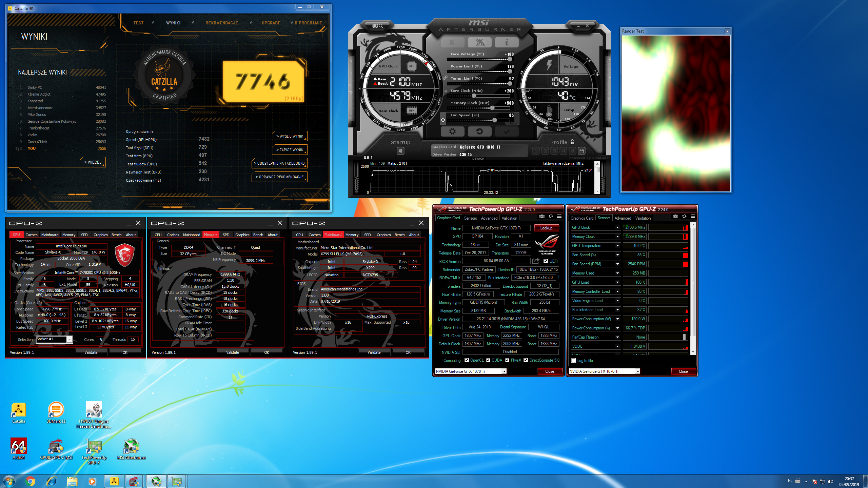
Task: Click ZAPISZ WYNIK in Catzilla
Action: click(x=290, y=150)
